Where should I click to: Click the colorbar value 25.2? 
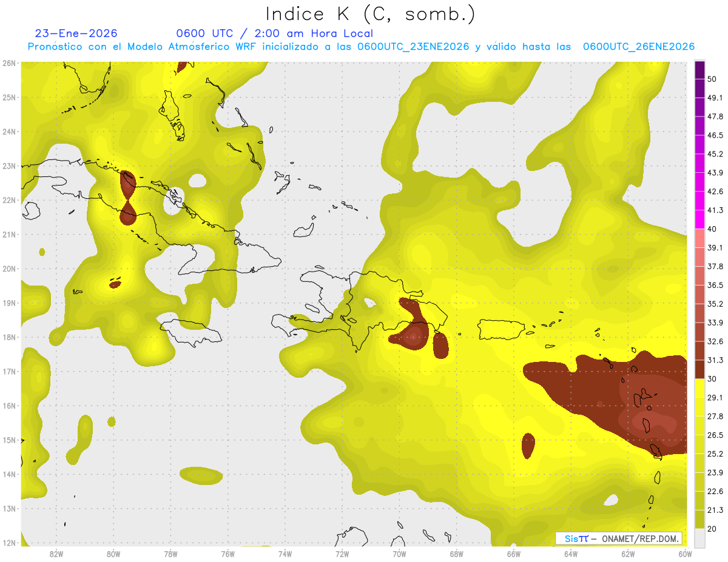[715, 454]
